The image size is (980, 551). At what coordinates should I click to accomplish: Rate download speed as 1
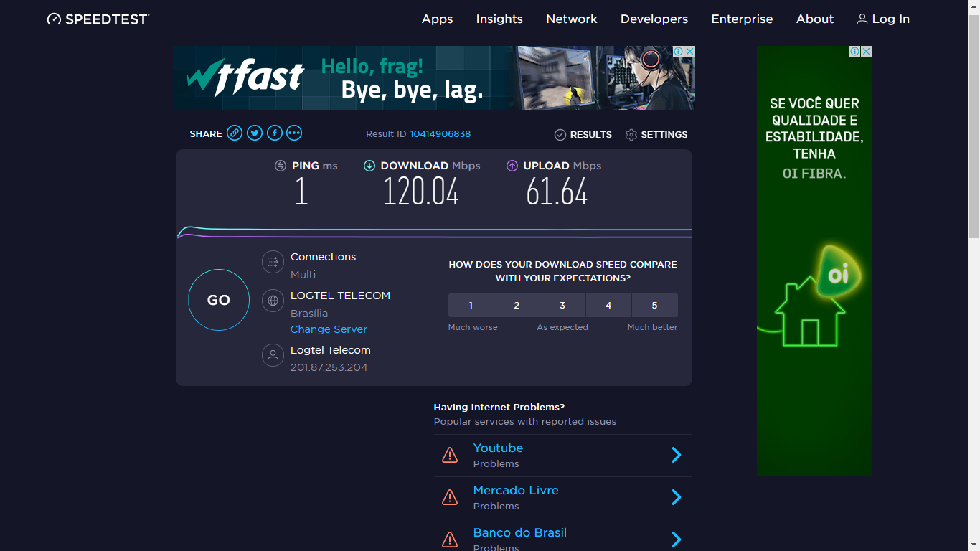471,306
